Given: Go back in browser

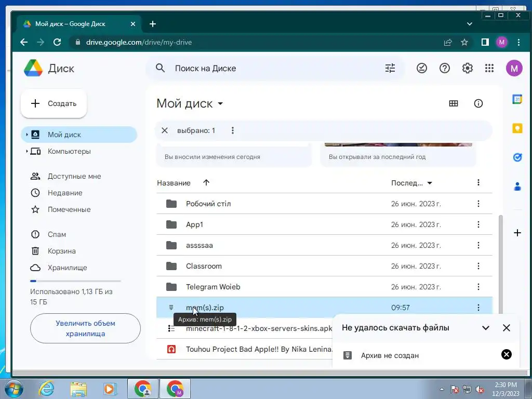Looking at the screenshot, I should [24, 42].
